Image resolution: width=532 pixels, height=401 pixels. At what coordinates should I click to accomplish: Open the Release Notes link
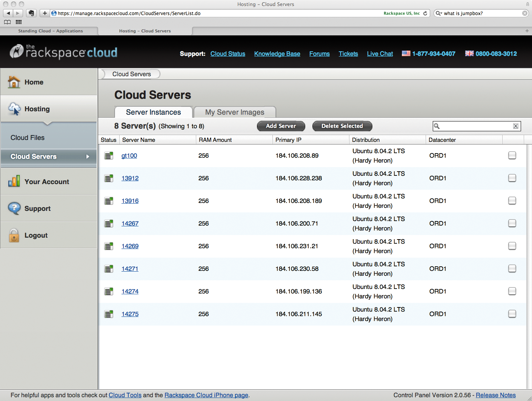pyautogui.click(x=496, y=395)
